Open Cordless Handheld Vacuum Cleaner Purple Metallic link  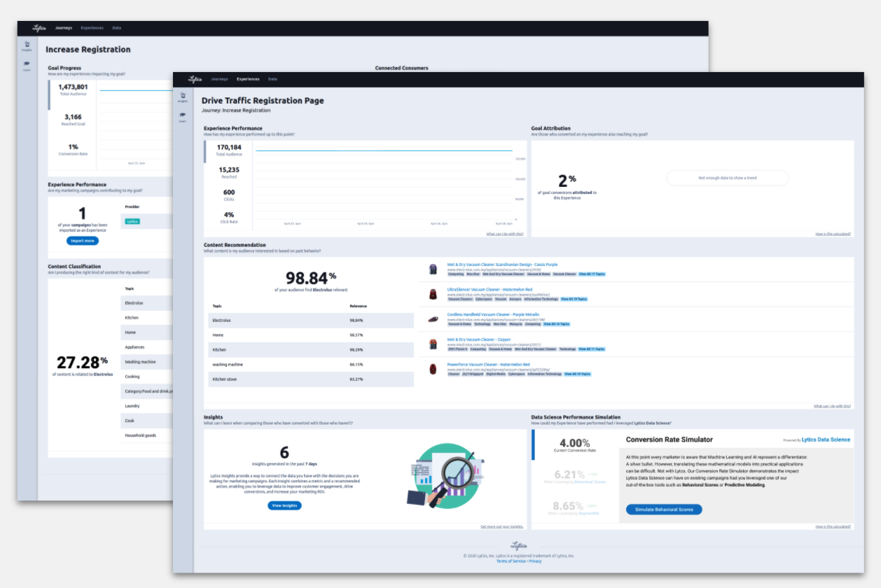coord(494,315)
